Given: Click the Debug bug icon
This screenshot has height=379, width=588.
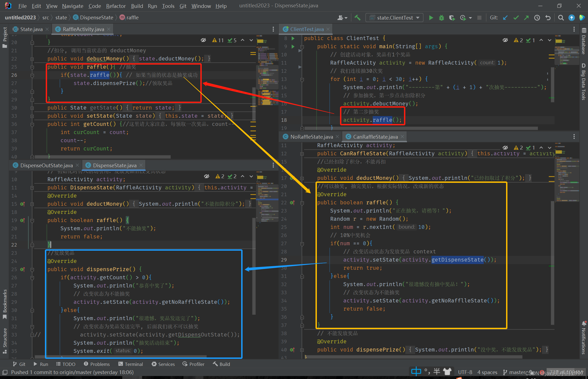Looking at the screenshot, I should 441,18.
